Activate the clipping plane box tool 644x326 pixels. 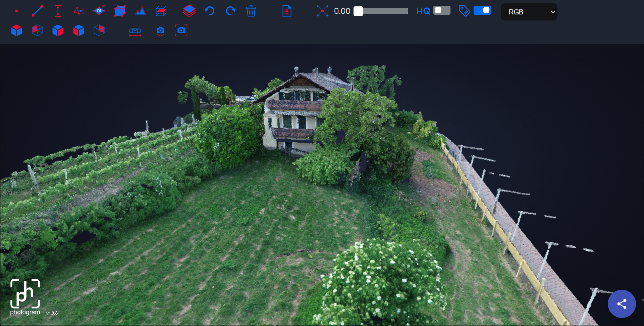(161, 11)
